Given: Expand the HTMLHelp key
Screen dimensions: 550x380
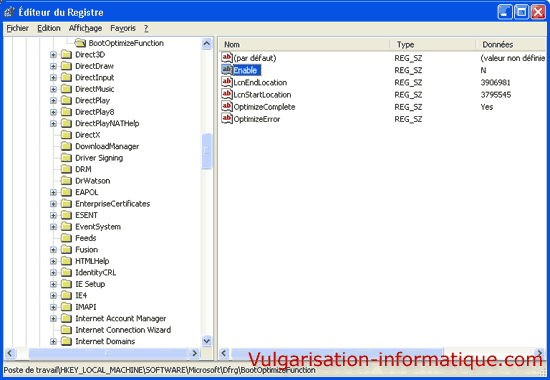Looking at the screenshot, I should tap(53, 261).
